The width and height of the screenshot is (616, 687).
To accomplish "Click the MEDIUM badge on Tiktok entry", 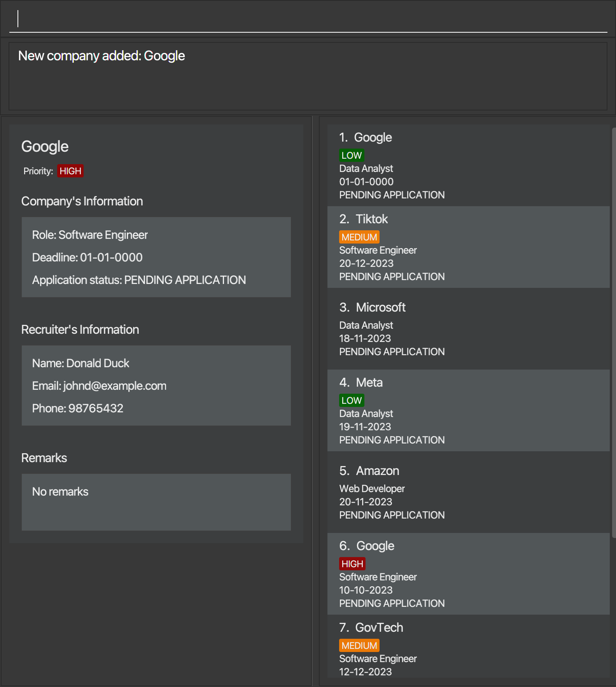I will 359,237.
